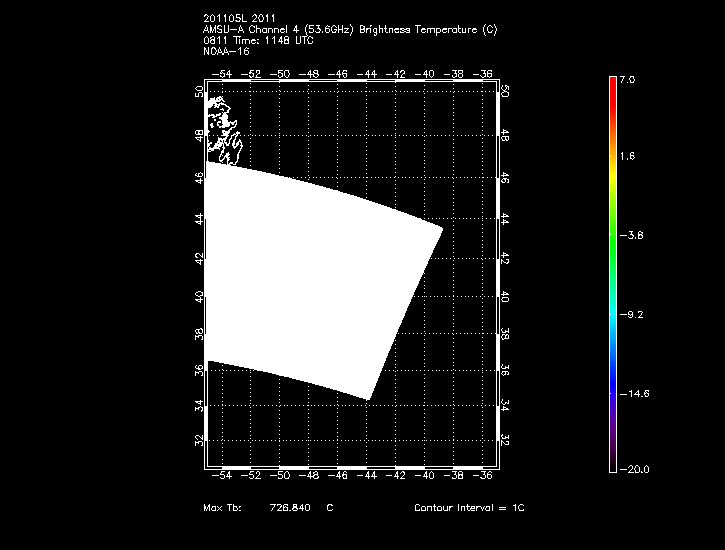Viewport: 725px width, 550px height.
Task: Click the -20.0 label beside the color bar
Action: pos(633,469)
